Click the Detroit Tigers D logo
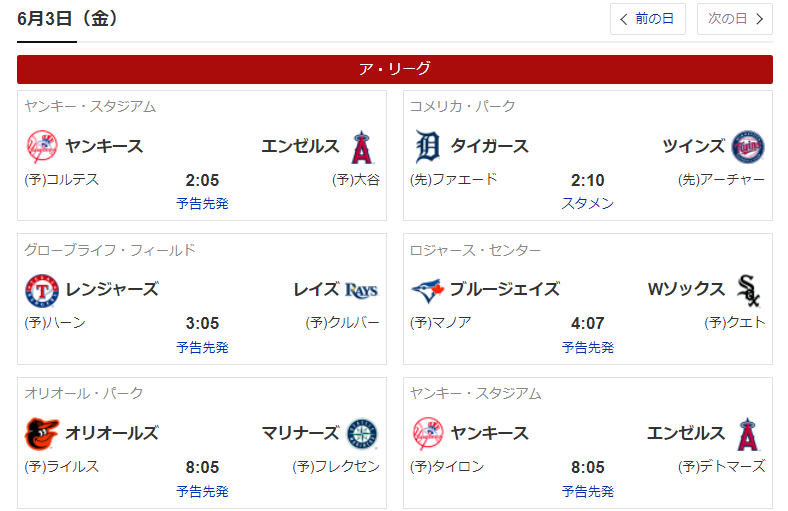The image size is (788, 511). (x=427, y=147)
